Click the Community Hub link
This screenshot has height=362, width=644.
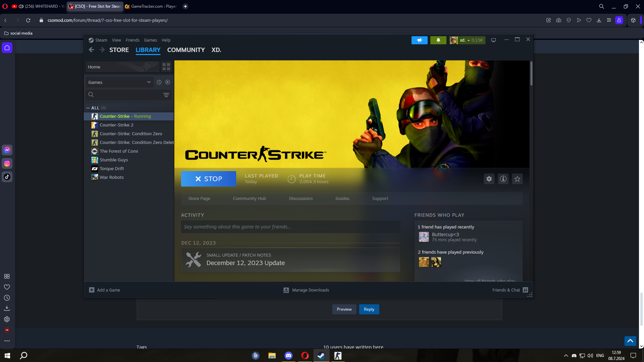(249, 199)
